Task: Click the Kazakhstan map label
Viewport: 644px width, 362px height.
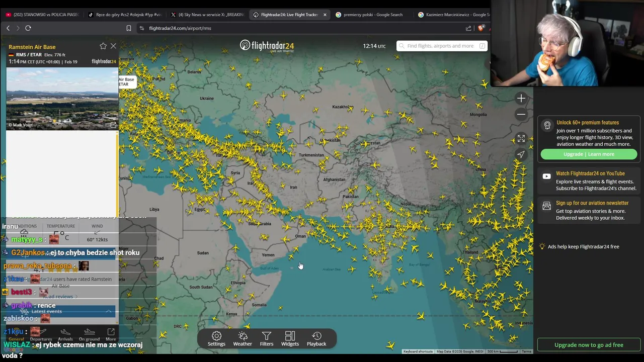Action: coord(343,107)
